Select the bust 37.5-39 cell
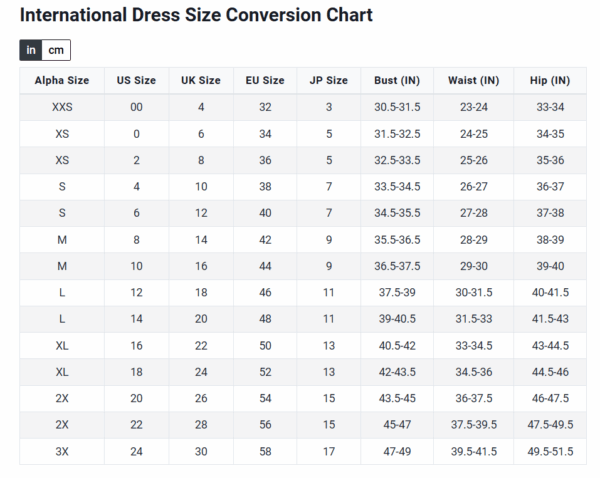This screenshot has height=478, width=600. click(x=397, y=292)
